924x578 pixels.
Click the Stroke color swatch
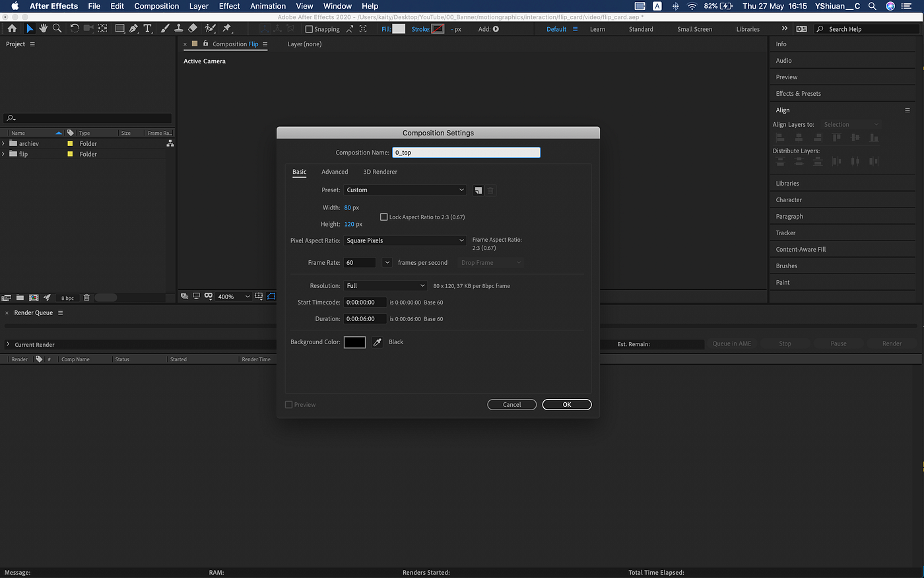438,29
